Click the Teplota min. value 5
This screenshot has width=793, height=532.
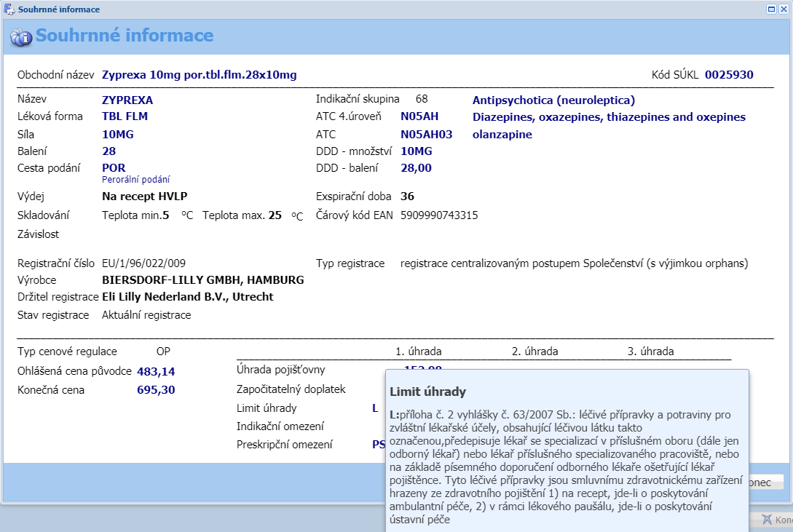166,215
